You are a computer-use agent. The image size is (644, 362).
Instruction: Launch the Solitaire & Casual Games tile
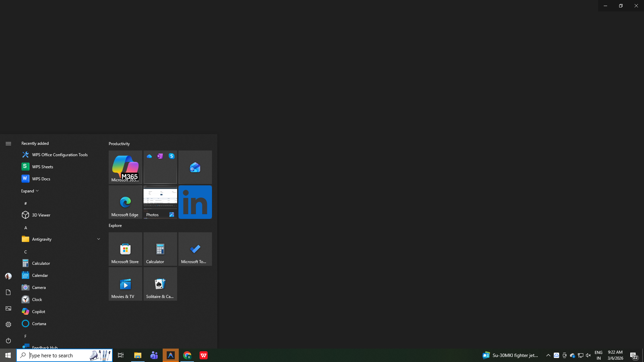(160, 284)
